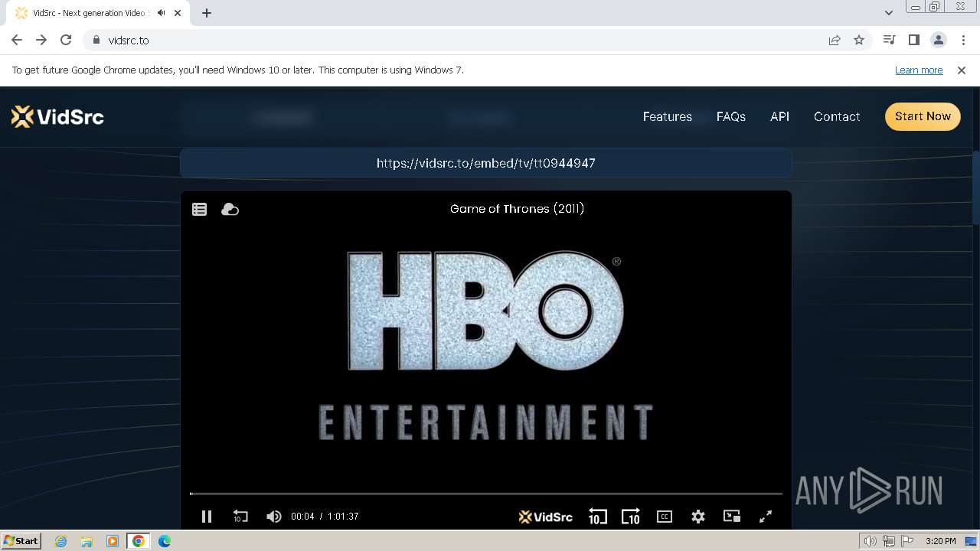The height and width of the screenshot is (551, 980).
Task: Select the embed URL field
Action: 485,163
